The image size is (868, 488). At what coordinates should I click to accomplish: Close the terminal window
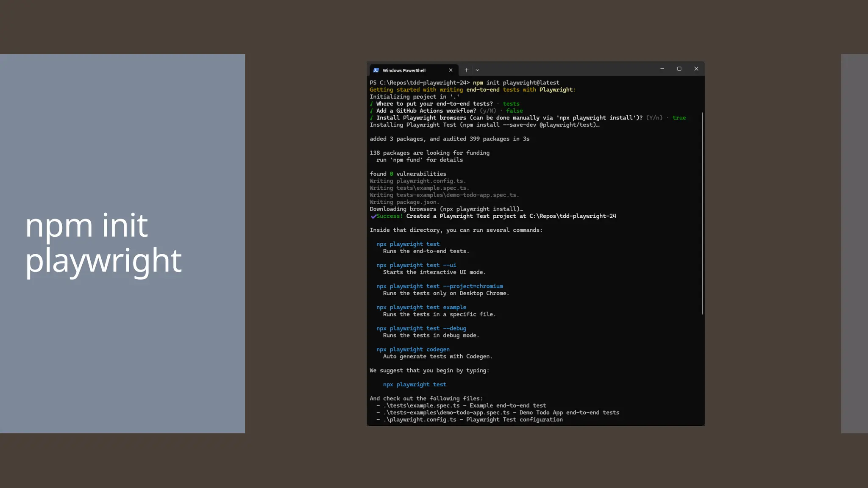(x=696, y=69)
